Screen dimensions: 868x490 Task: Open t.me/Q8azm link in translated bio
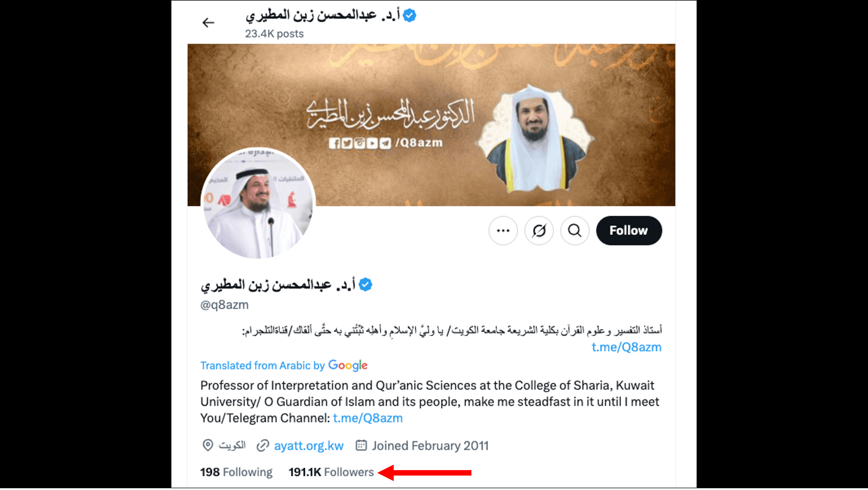point(368,418)
